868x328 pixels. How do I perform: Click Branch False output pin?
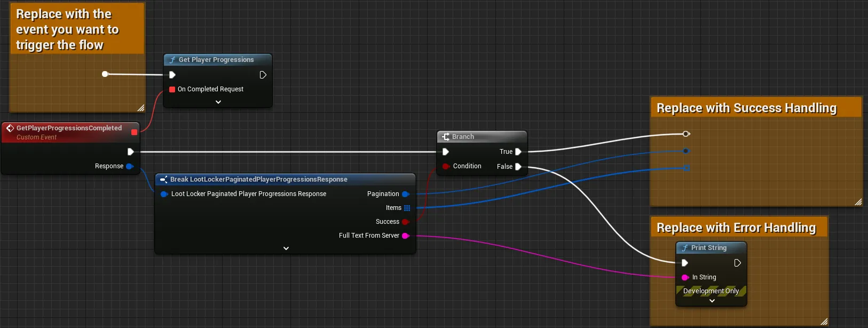pos(518,167)
